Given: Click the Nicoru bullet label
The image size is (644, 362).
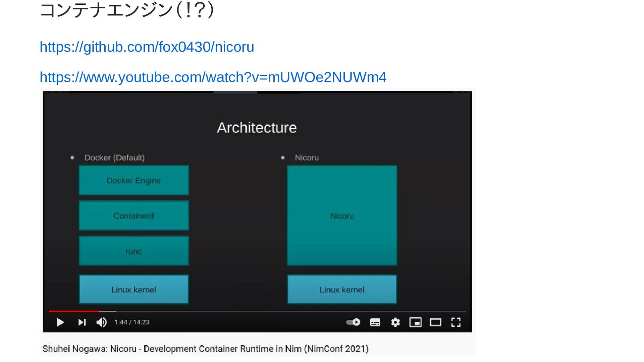Looking at the screenshot, I should coord(307,158).
